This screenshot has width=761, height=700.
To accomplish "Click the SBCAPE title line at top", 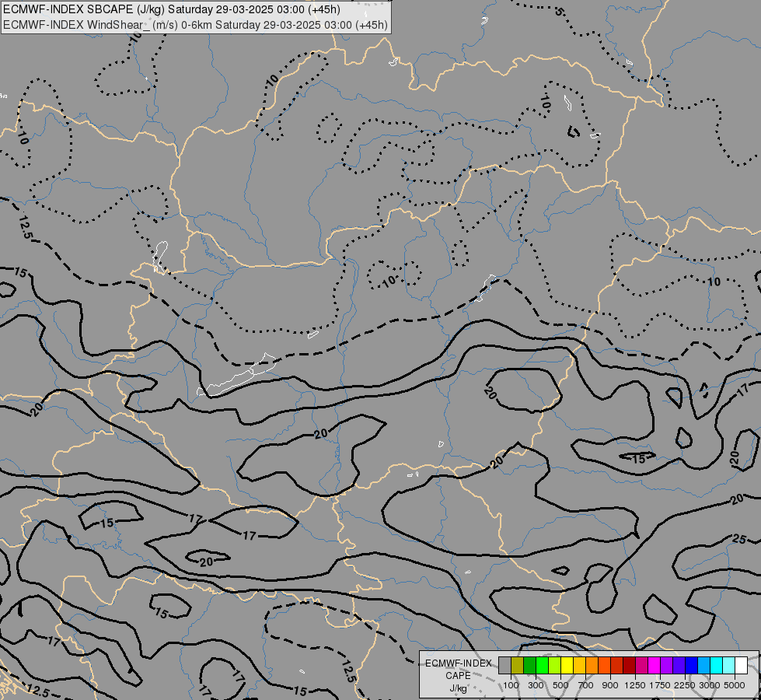I will pos(172,9).
